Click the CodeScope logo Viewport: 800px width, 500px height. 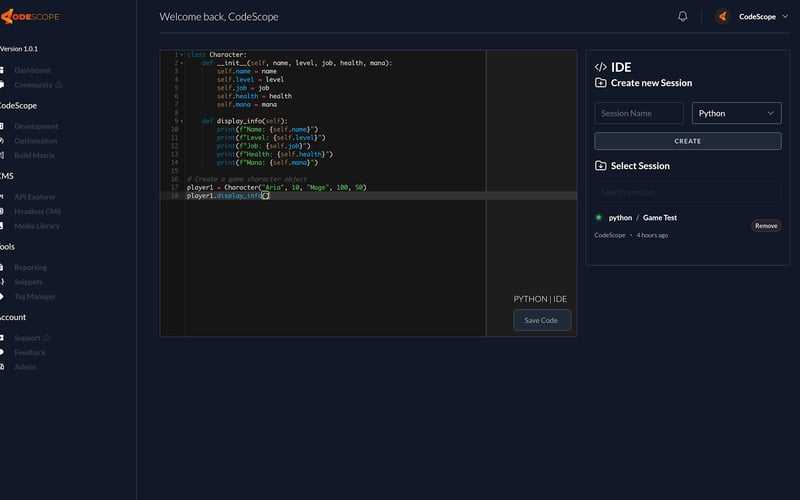tap(30, 16)
